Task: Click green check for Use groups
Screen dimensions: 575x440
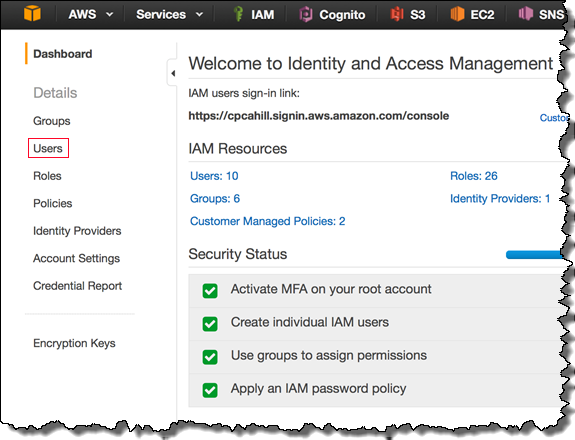Action: pyautogui.click(x=210, y=357)
